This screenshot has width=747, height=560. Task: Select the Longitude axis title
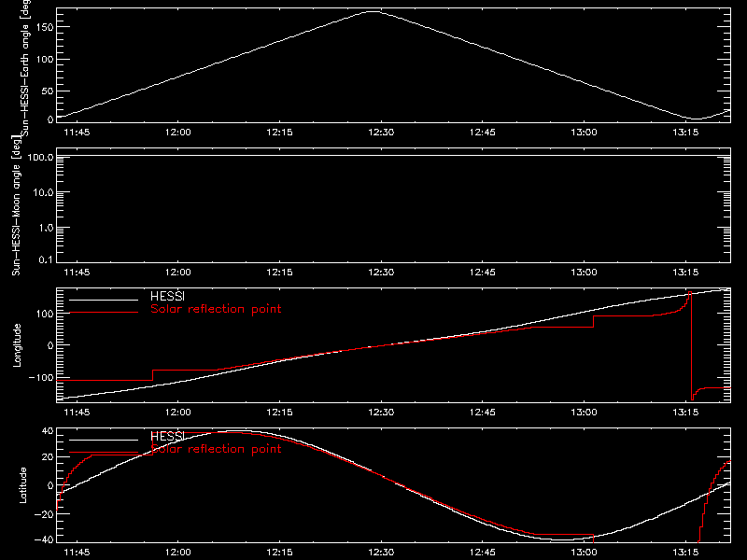(17, 345)
